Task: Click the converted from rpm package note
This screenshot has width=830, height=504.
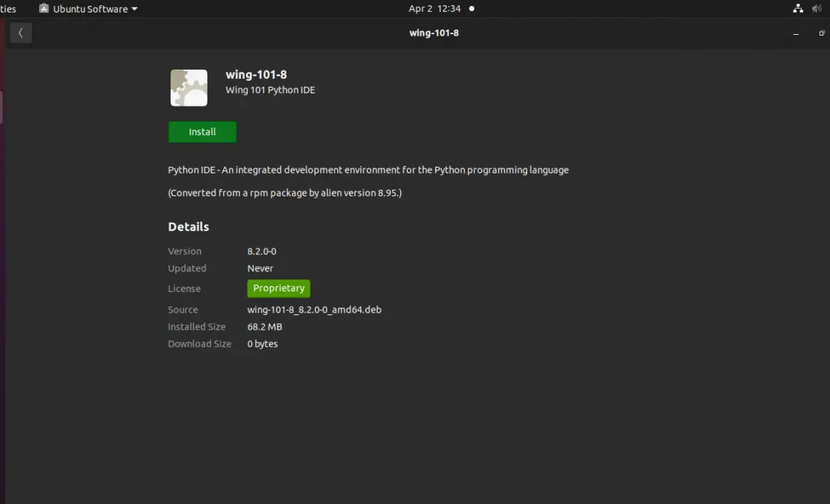Action: [x=285, y=193]
